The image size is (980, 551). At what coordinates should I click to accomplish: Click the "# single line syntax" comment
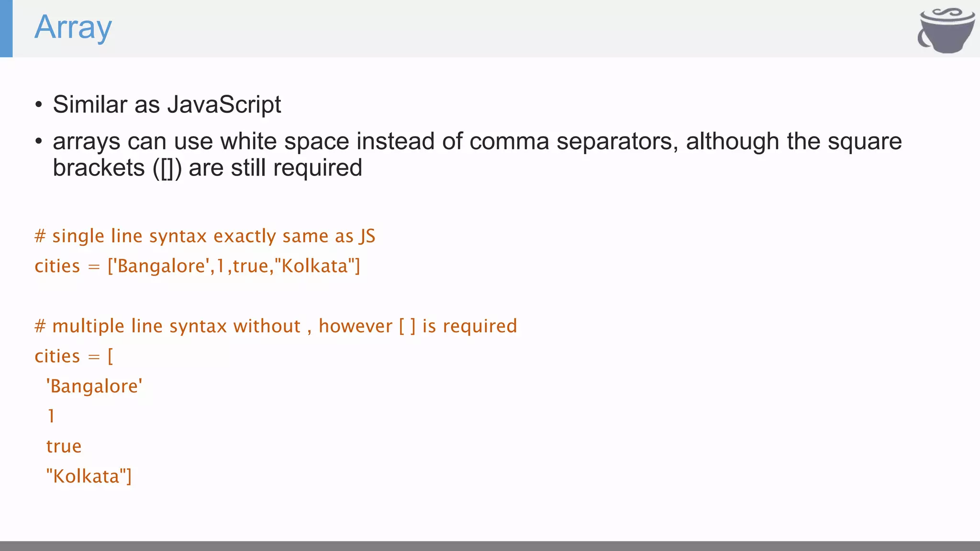(205, 236)
